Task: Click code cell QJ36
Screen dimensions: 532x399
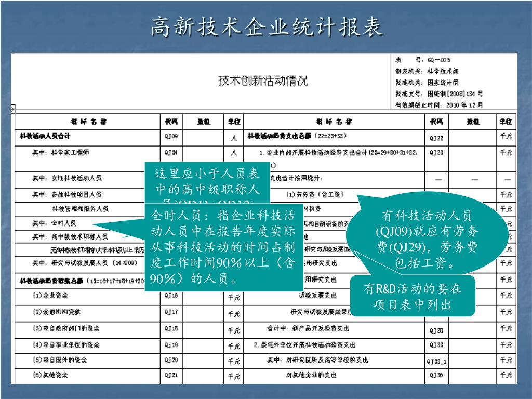Action: [436, 375]
